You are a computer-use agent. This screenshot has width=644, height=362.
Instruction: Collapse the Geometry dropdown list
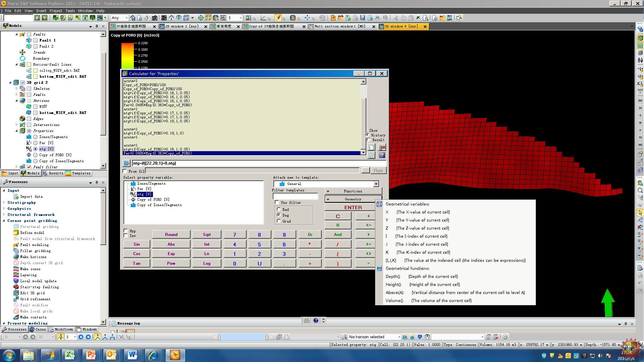(353, 199)
